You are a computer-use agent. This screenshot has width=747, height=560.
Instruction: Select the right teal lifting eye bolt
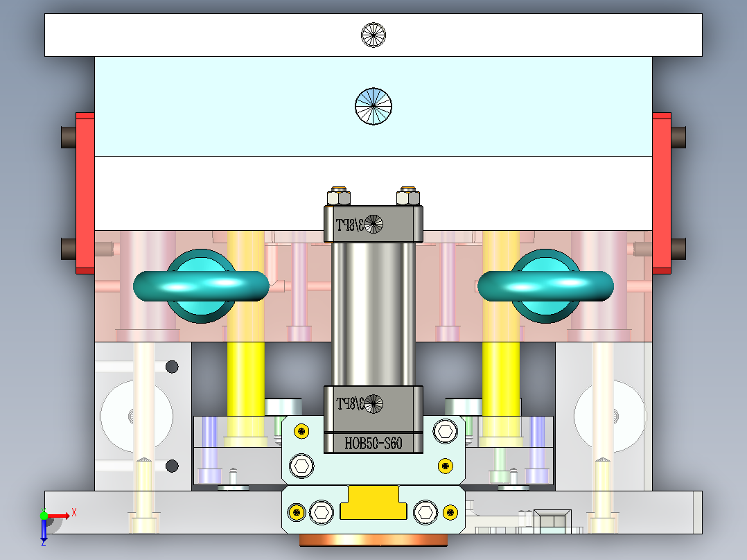click(x=545, y=286)
